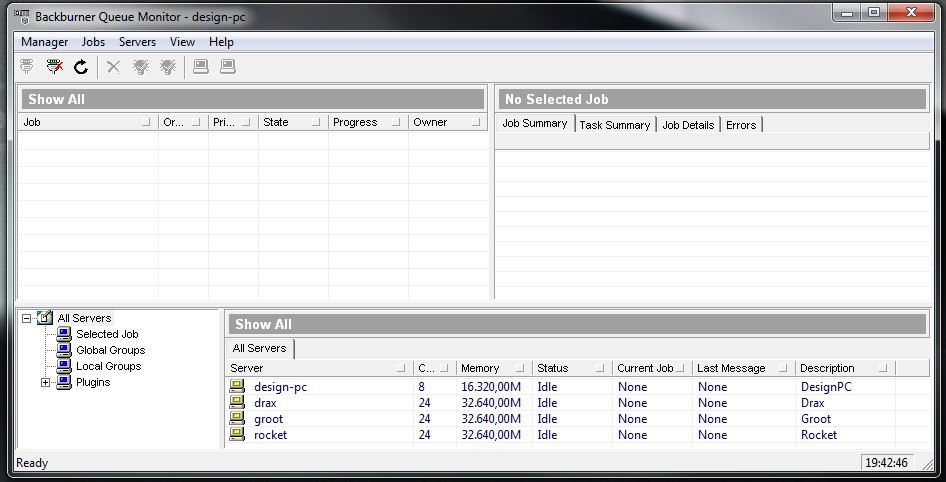Viewport: 946px width, 482px height.
Task: Click the Groot description cell
Action: pyautogui.click(x=816, y=419)
